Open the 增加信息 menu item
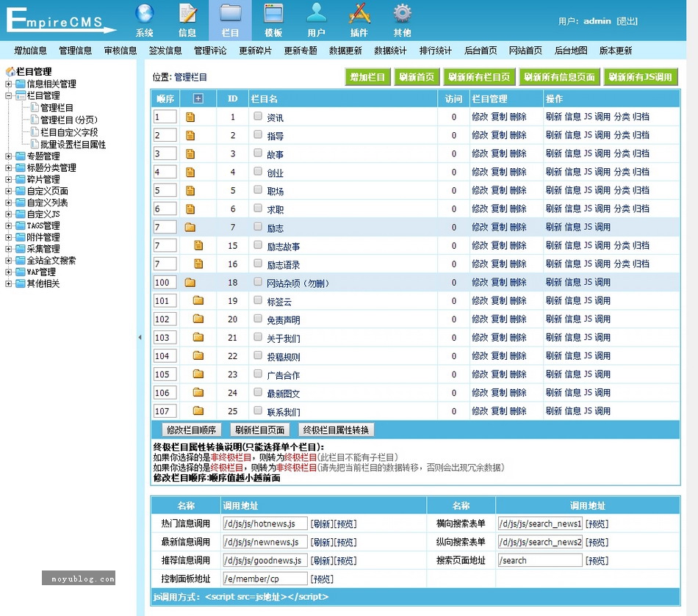 (x=30, y=51)
